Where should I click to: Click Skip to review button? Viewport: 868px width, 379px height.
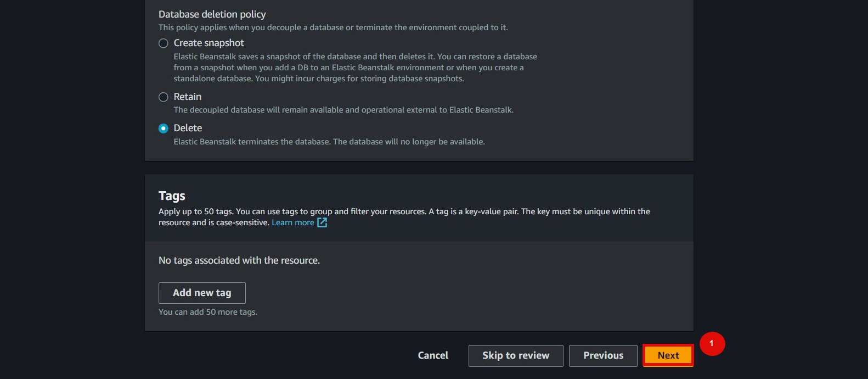516,355
